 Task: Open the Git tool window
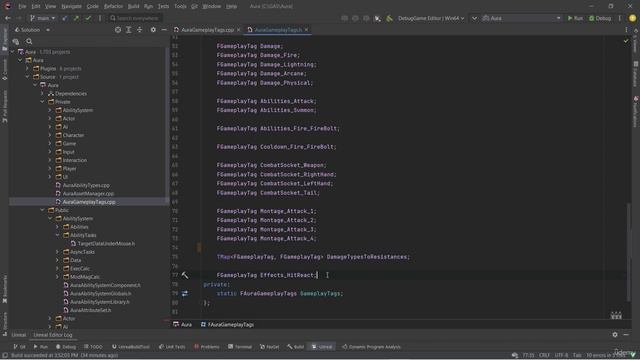click(19, 347)
